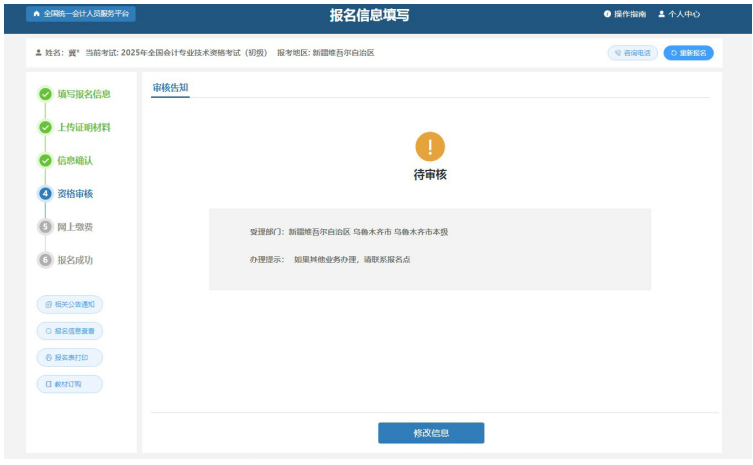Select the 填写报名信息 step label

[84, 94]
